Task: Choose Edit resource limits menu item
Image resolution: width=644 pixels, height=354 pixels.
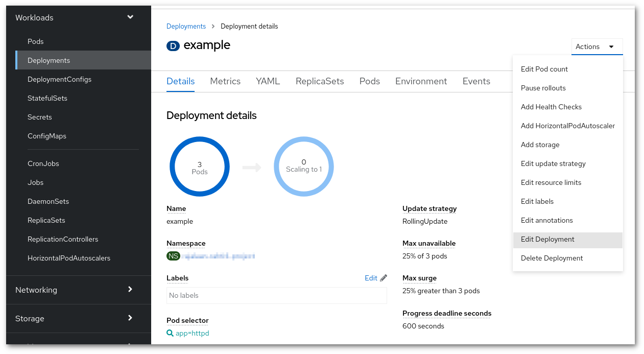Action: pos(568,182)
